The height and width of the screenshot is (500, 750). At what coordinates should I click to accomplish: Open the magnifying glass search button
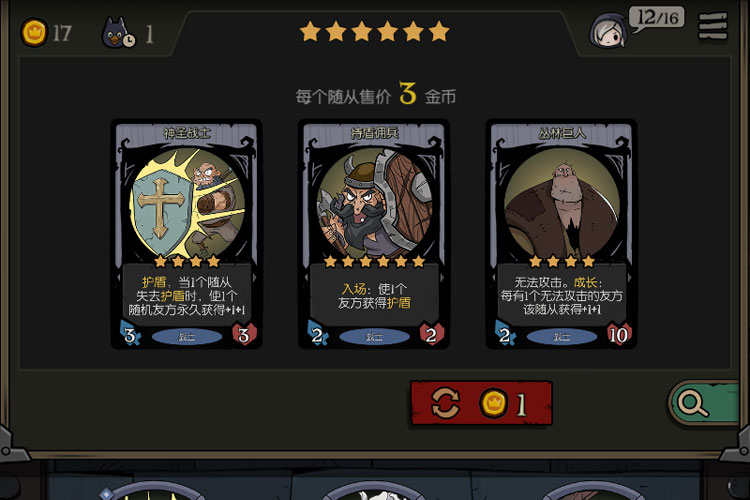pyautogui.click(x=704, y=403)
